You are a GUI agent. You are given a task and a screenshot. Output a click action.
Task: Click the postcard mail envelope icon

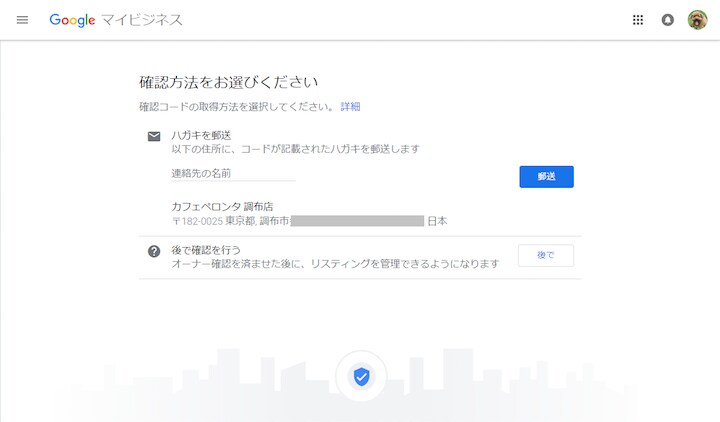pos(154,136)
